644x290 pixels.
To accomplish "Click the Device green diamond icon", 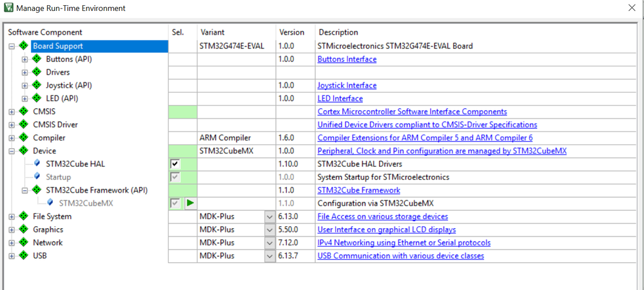I will pos(24,151).
